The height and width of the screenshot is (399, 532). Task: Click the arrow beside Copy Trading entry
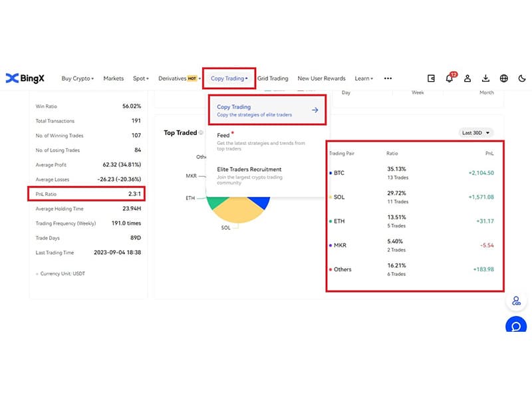point(315,110)
